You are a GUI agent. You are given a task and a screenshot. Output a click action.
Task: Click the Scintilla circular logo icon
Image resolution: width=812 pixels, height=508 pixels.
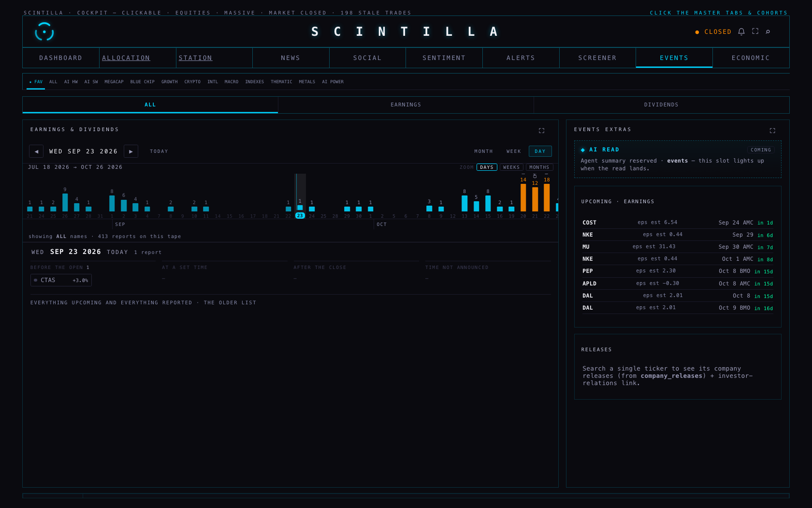[44, 32]
